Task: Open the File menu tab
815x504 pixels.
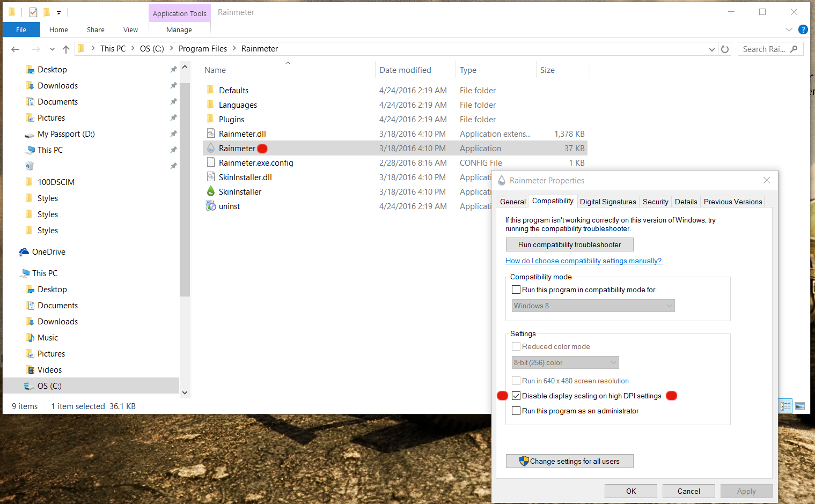Action: (21, 29)
